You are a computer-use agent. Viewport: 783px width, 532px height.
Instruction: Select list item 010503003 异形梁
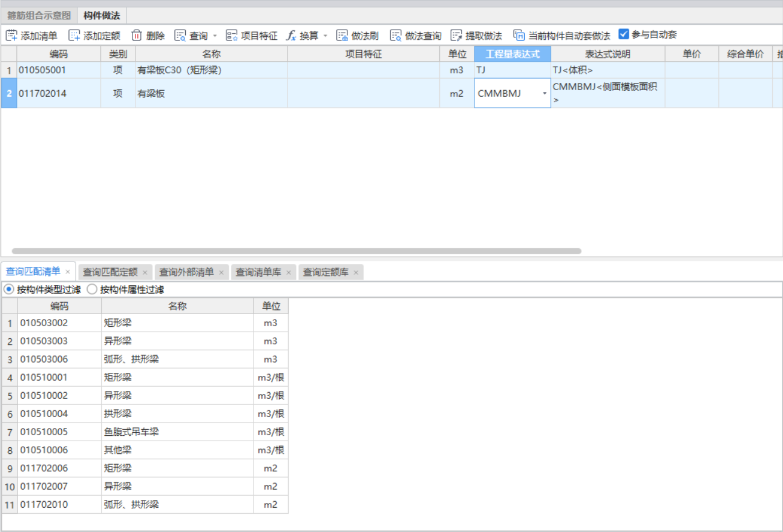145,341
